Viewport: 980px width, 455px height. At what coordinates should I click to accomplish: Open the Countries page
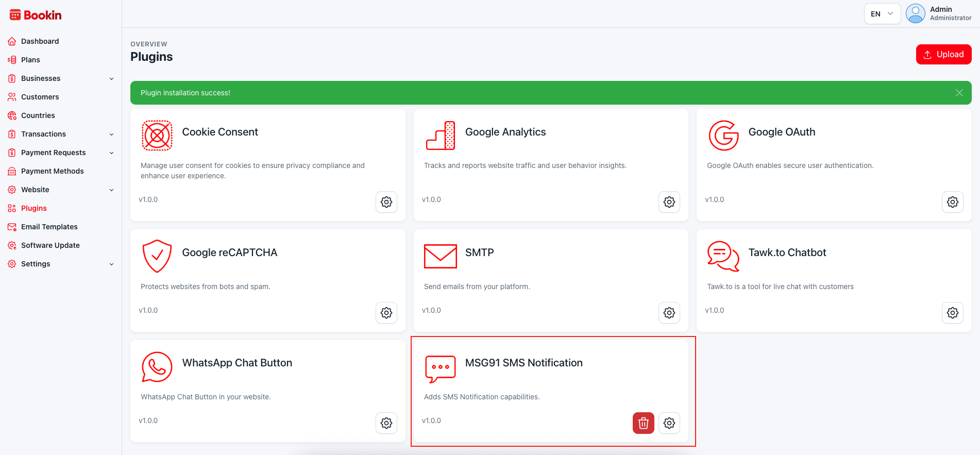(38, 115)
